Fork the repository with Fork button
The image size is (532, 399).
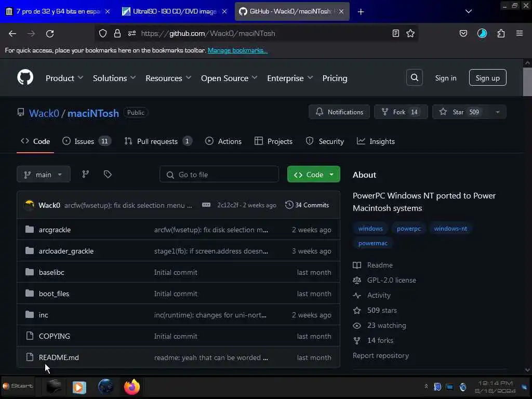401,112
